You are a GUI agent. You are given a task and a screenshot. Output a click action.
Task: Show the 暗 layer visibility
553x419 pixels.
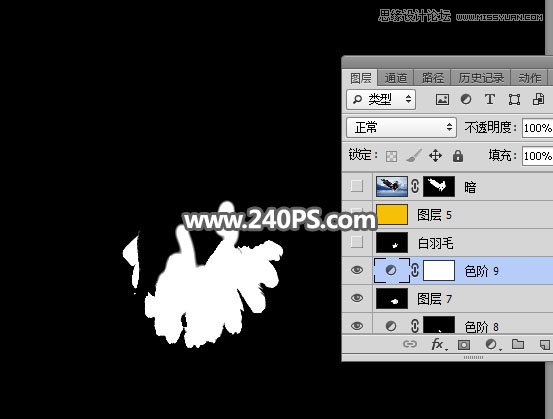pyautogui.click(x=357, y=186)
